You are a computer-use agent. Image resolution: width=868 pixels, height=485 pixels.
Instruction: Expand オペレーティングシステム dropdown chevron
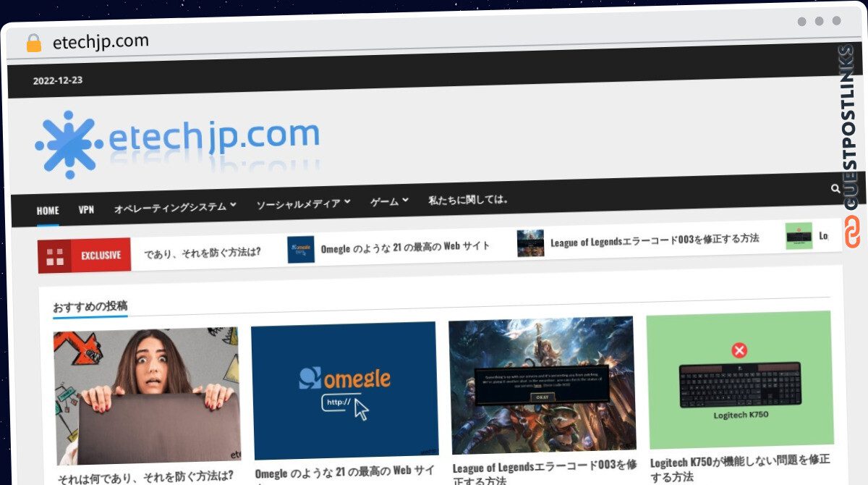point(233,206)
